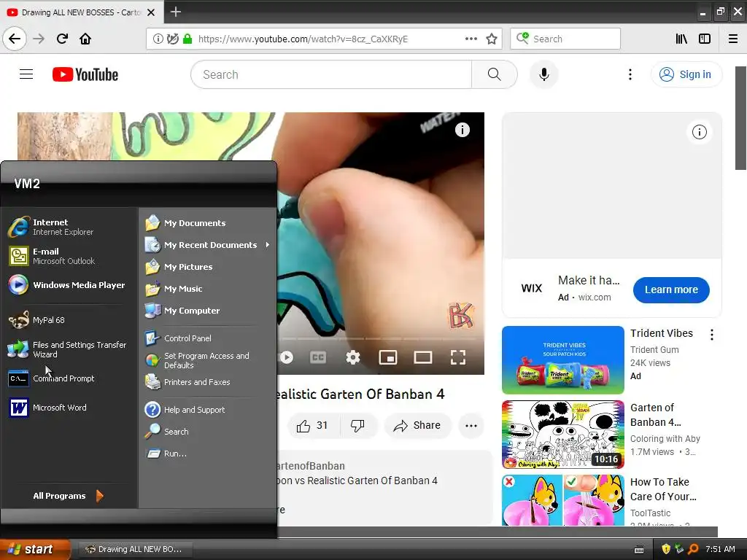
Task: Open page actions three-dot menu in URL bar
Action: [x=471, y=39]
